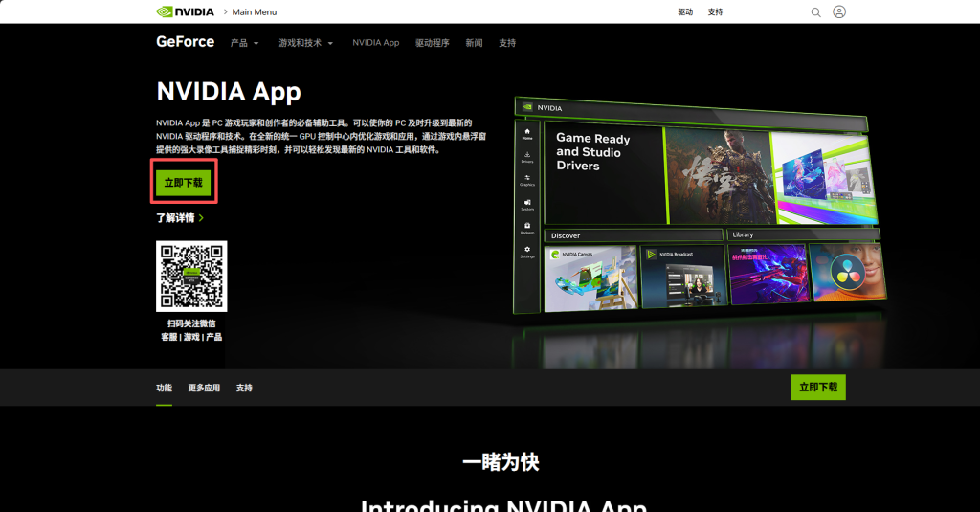980x512 pixels.
Task: Select the 功能 tab
Action: (x=164, y=388)
